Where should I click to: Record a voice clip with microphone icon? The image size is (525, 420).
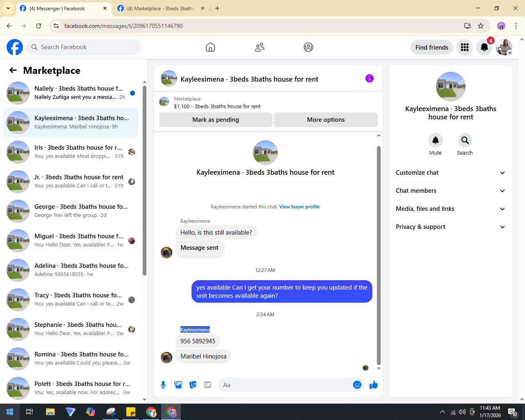point(163,385)
